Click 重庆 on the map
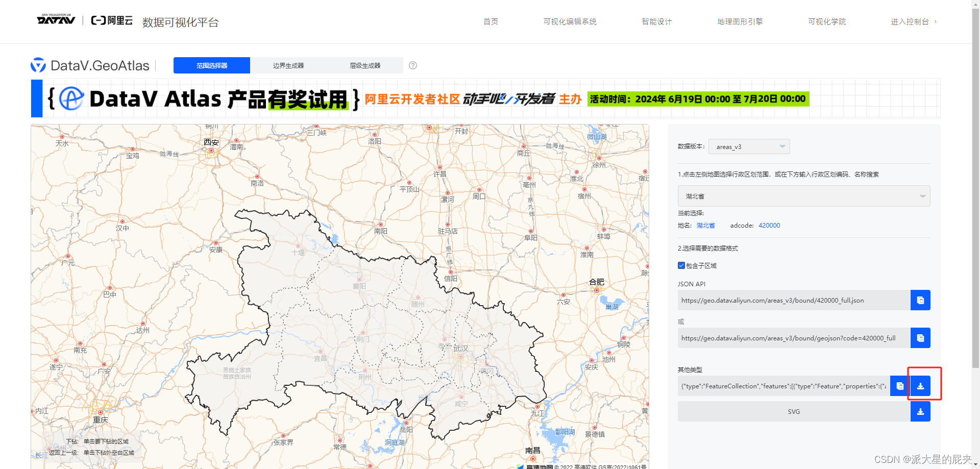This screenshot has height=469, width=980. [101, 420]
